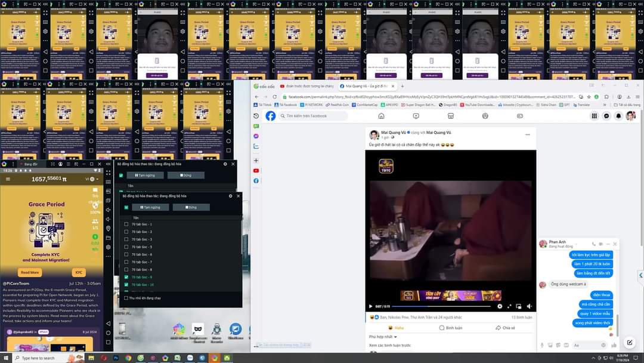The width and height of the screenshot is (644, 363).
Task: Check the '70 tab Goc - 2' box
Action: point(126,232)
